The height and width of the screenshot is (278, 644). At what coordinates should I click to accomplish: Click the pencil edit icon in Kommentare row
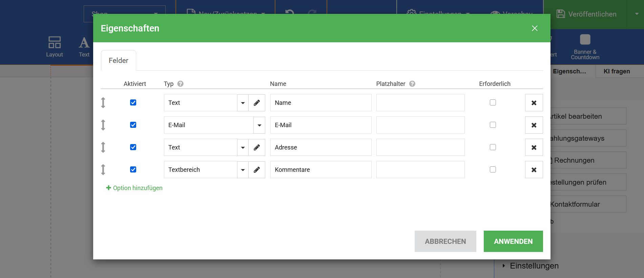point(257,170)
